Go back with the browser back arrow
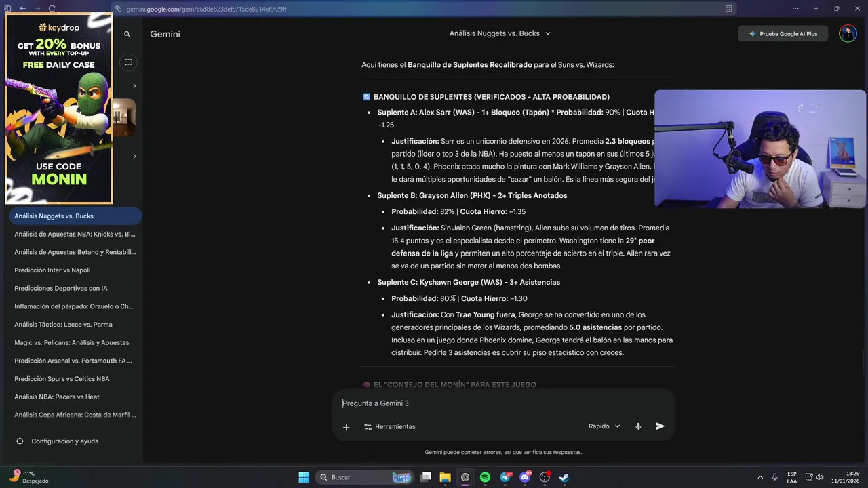 point(22,9)
